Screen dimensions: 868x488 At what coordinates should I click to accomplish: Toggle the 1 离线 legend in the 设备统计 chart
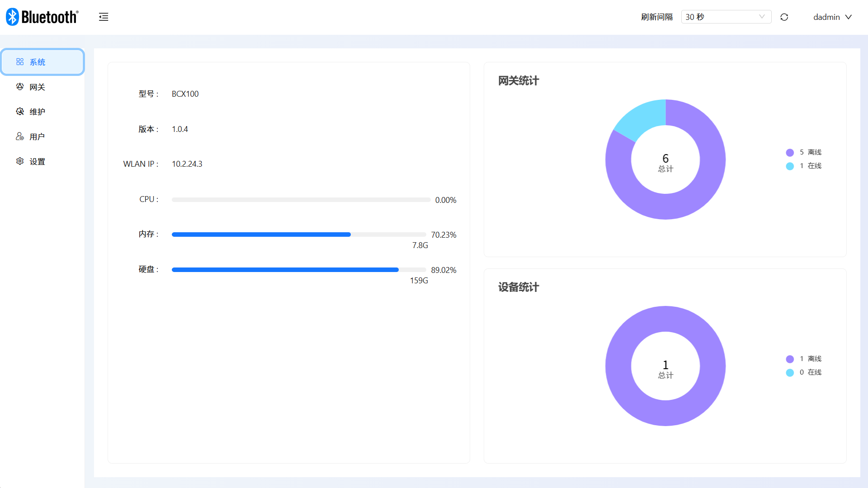click(804, 359)
